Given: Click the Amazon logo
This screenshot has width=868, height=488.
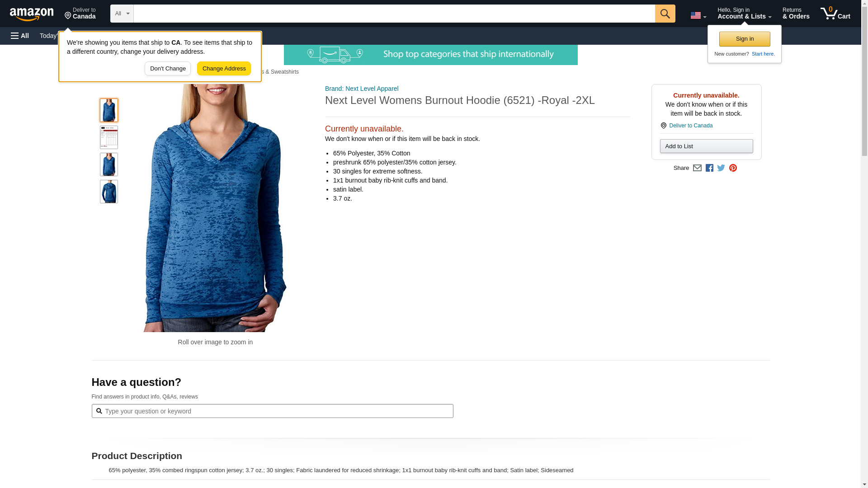Looking at the screenshot, I should (x=32, y=14).
